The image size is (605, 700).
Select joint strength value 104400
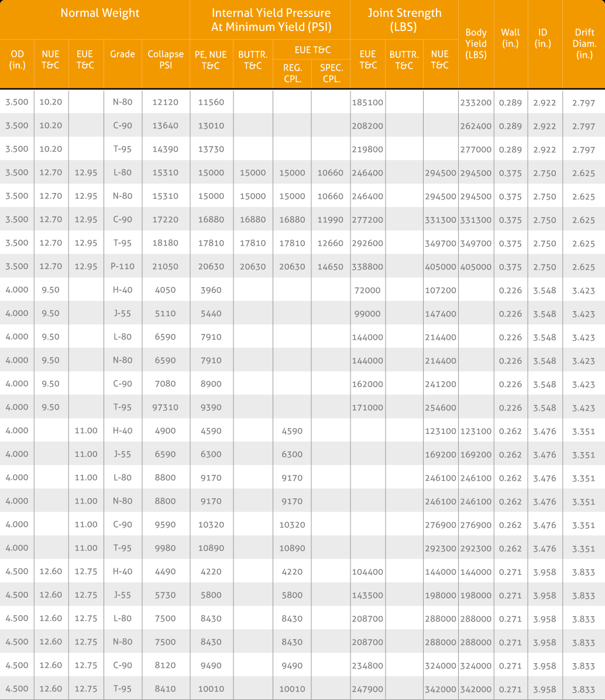(x=367, y=572)
